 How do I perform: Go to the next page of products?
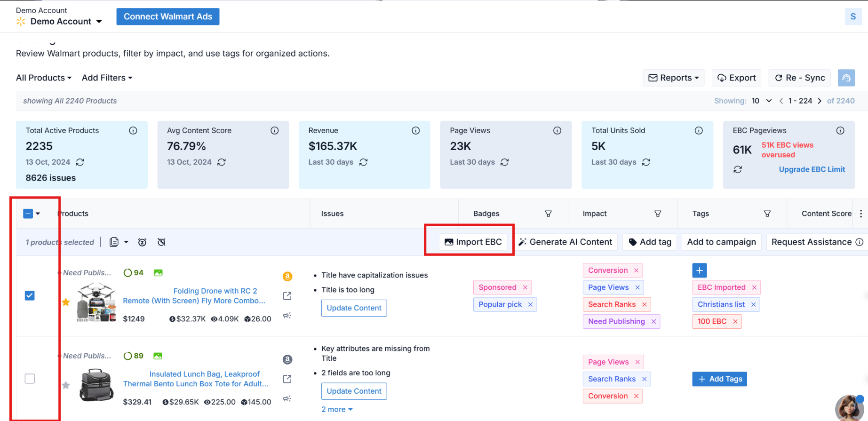(820, 101)
